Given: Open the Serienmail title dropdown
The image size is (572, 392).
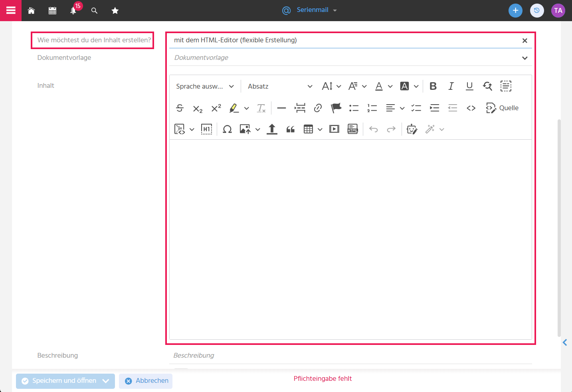Looking at the screenshot, I should [310, 10].
